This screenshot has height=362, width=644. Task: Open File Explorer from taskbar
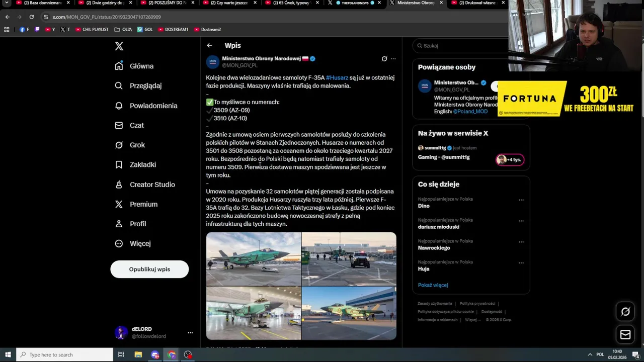[x=138, y=354]
